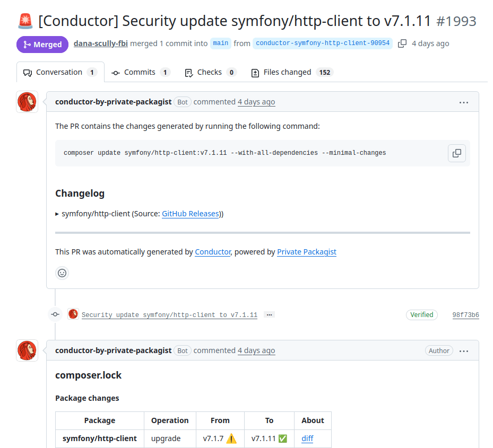493x448 pixels.
Task: Open the Commits tab
Action: click(x=141, y=72)
